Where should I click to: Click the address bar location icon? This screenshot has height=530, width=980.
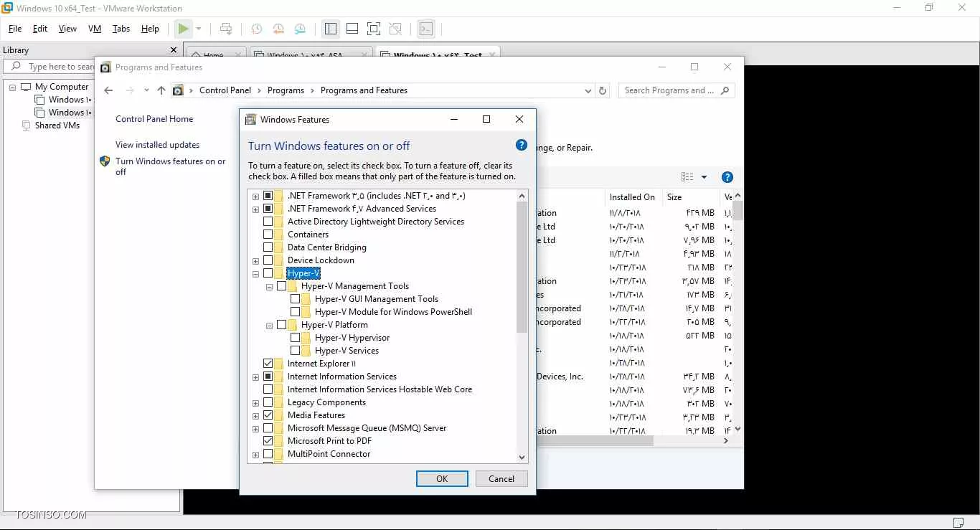pyautogui.click(x=178, y=90)
